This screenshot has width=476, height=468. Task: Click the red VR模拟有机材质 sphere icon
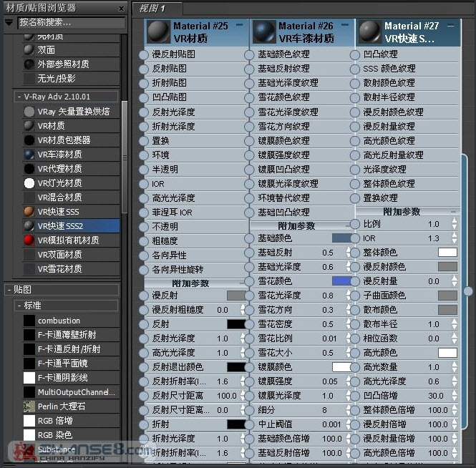29,240
